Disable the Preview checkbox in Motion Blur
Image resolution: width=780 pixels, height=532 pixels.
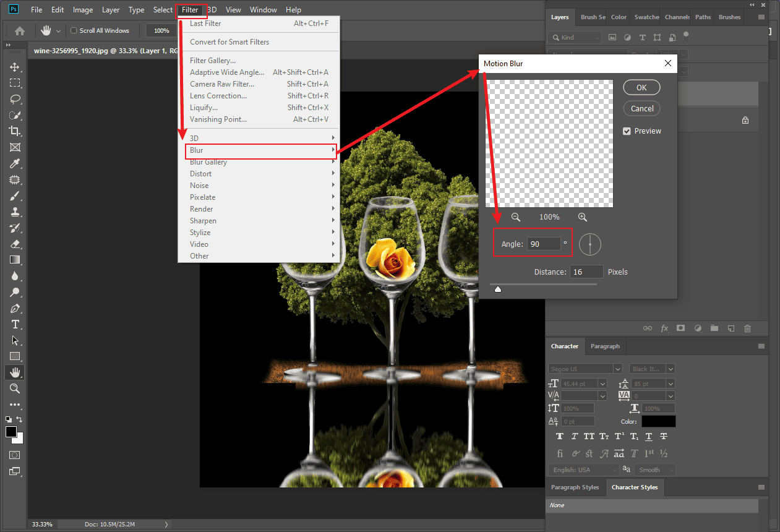tap(627, 131)
